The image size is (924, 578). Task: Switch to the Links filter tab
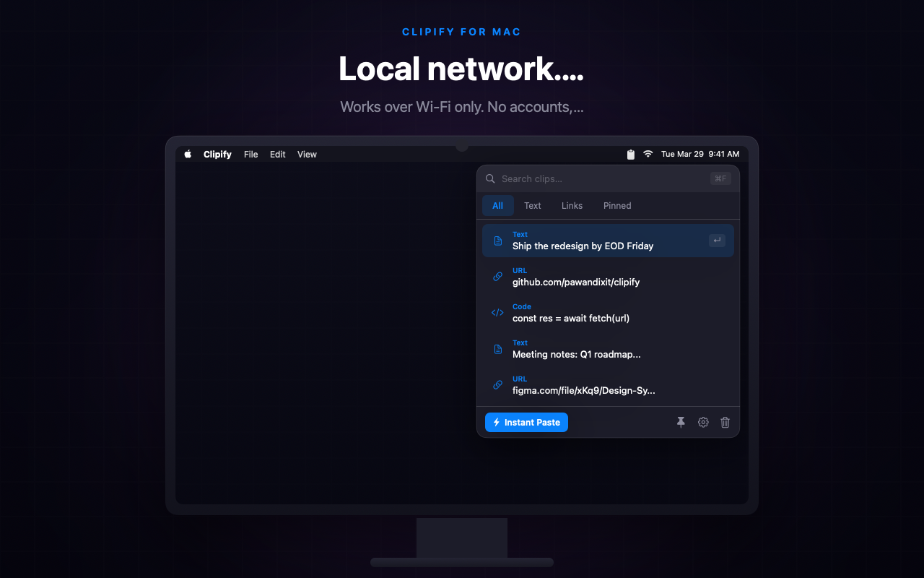point(572,206)
